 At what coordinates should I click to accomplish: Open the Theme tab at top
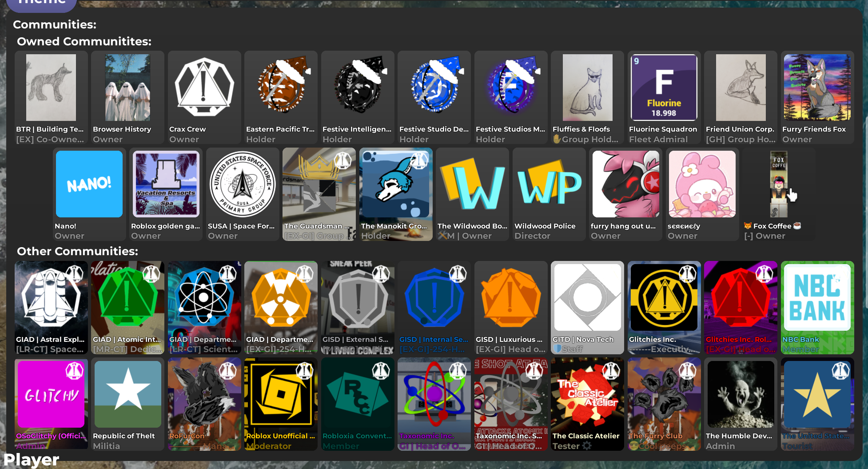[x=41, y=4]
